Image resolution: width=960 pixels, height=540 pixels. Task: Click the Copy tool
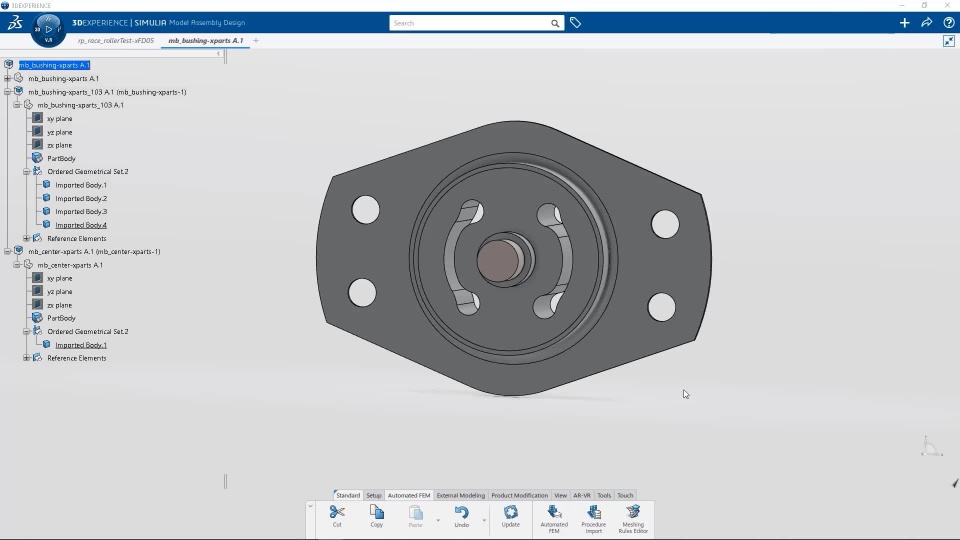(x=377, y=516)
